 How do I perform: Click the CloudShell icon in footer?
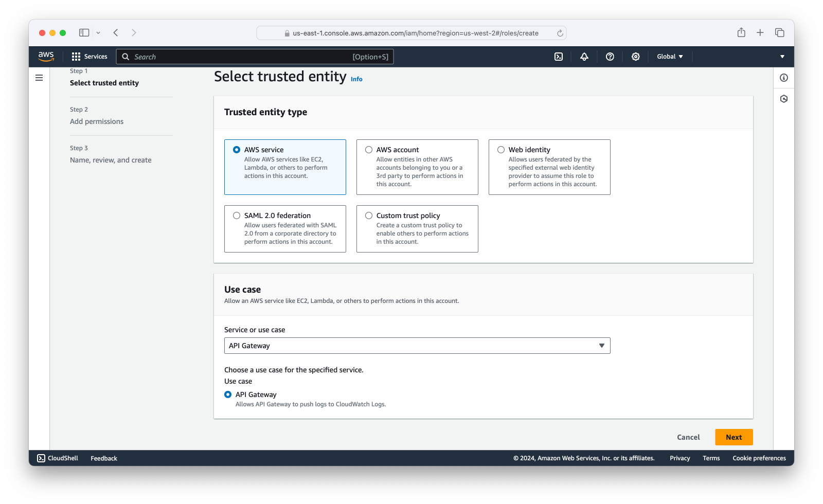pos(41,458)
